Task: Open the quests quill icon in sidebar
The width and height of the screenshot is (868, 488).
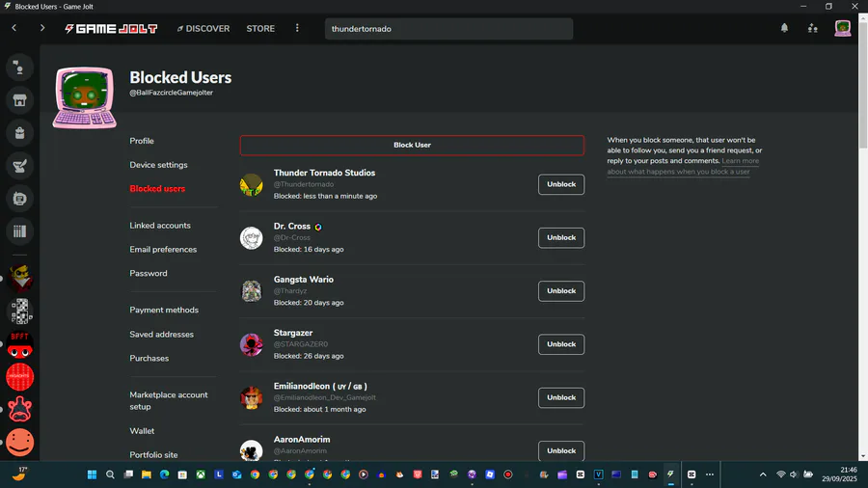Action: pyautogui.click(x=19, y=166)
